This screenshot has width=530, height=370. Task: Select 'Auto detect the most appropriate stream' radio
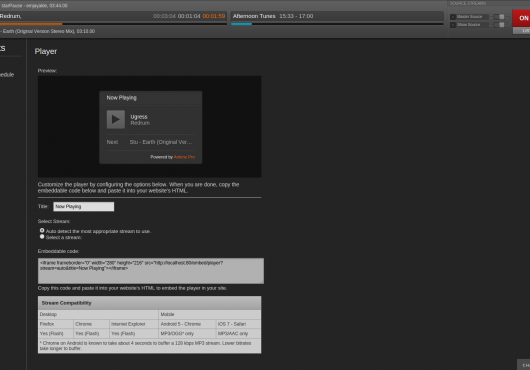42,230
